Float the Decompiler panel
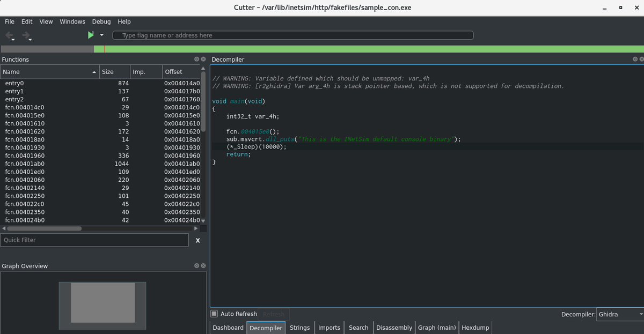 pyautogui.click(x=635, y=59)
